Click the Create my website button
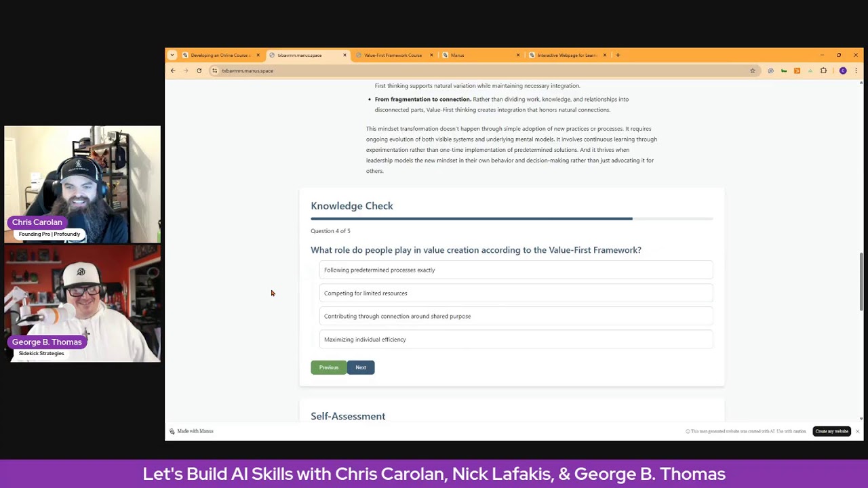The image size is (868, 488). tap(831, 431)
